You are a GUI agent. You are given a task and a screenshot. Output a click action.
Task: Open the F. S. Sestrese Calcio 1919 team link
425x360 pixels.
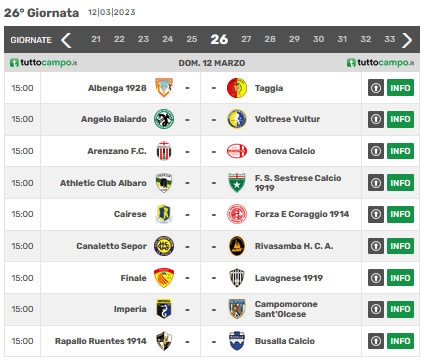coord(298,183)
